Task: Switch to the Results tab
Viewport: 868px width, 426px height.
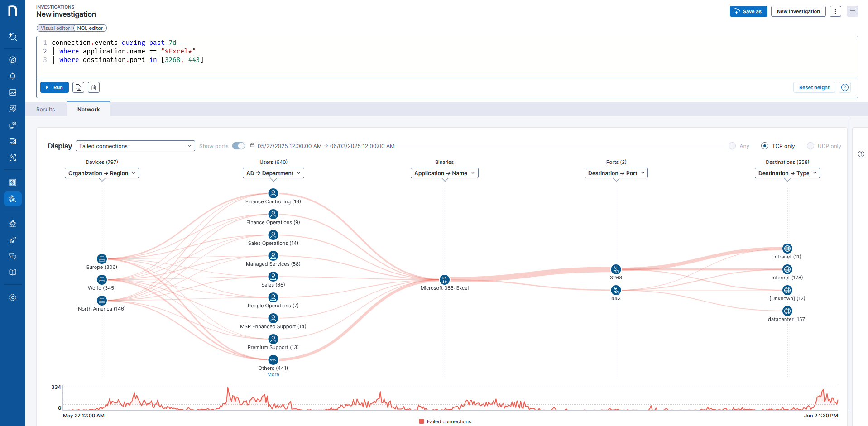Action: coord(46,110)
